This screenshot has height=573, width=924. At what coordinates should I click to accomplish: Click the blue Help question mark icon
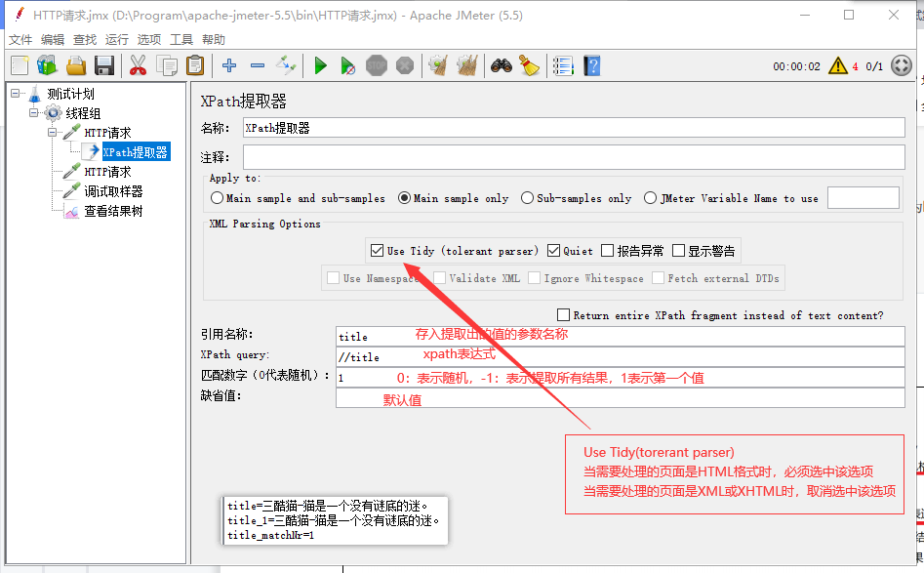[591, 65]
